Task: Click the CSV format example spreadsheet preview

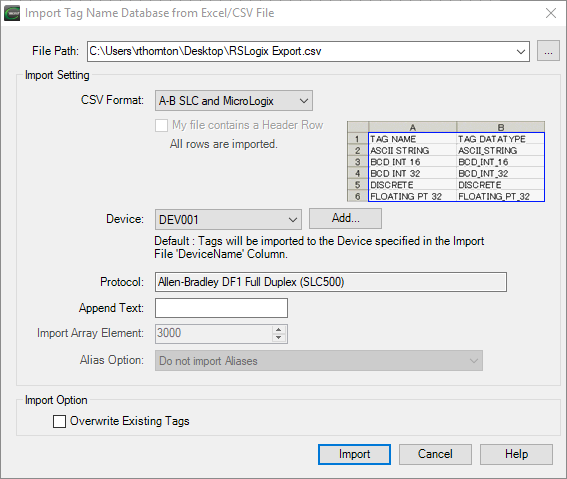Action: [446, 162]
